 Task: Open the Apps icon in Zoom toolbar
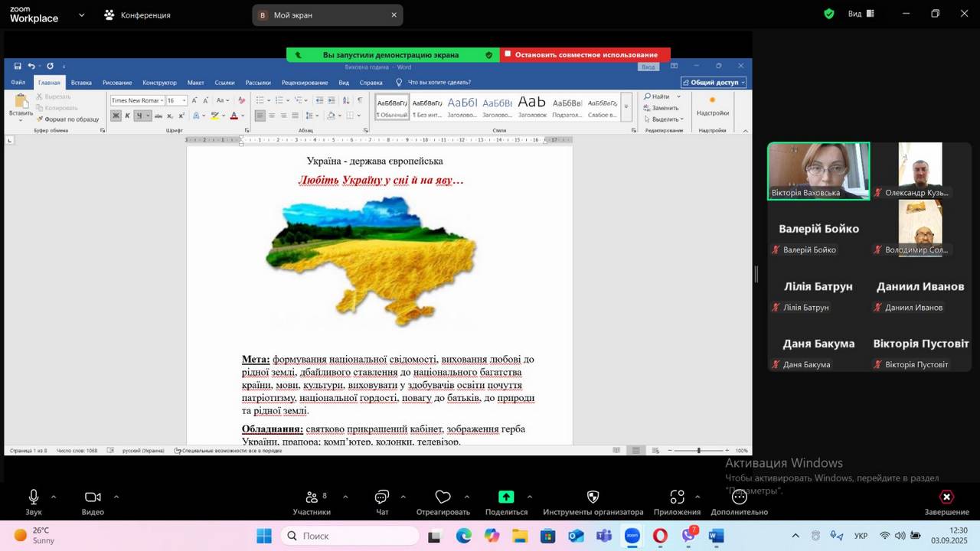[x=677, y=497]
